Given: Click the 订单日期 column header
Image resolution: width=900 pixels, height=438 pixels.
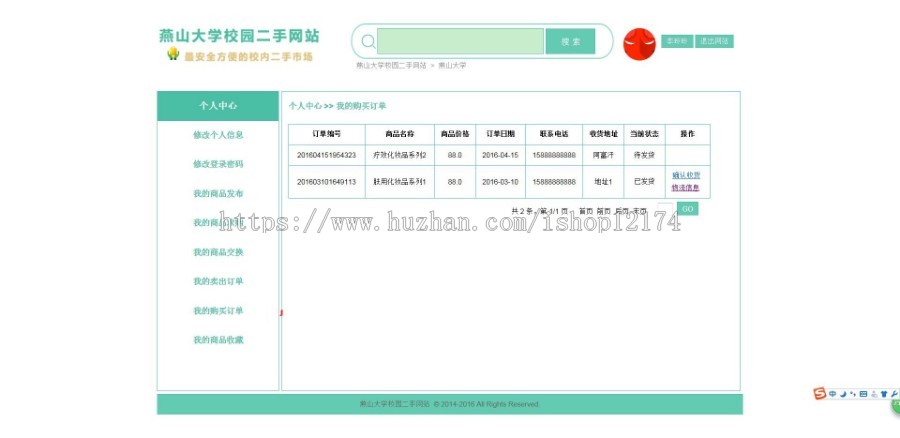Looking at the screenshot, I should [x=501, y=134].
